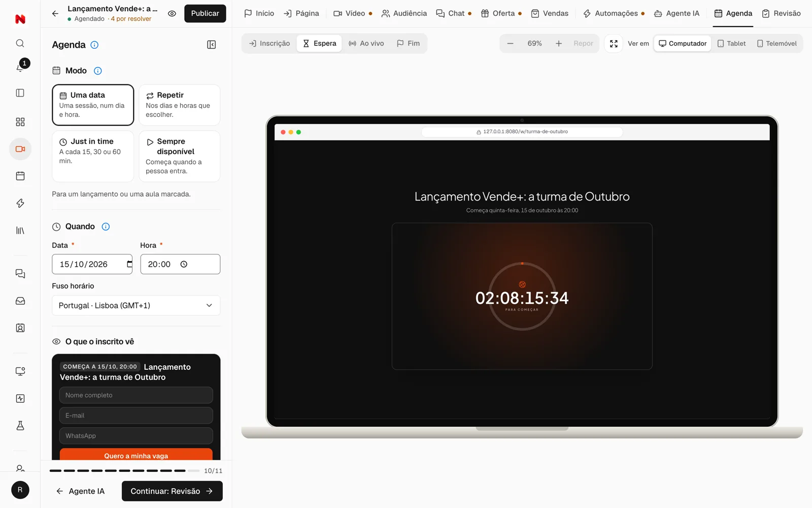The height and width of the screenshot is (508, 812).
Task: Show the Ao vivo stage preview
Action: [x=366, y=44]
